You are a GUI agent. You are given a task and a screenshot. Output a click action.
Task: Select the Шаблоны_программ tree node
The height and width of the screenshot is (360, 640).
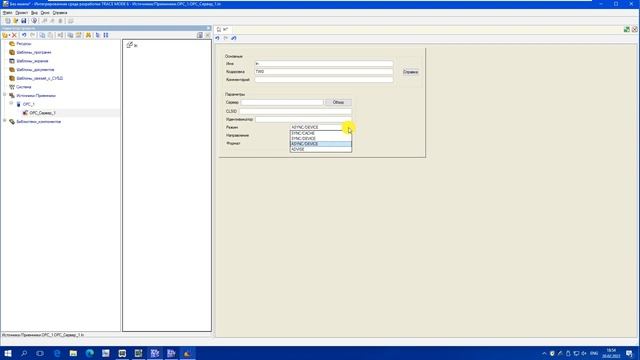(x=34, y=52)
